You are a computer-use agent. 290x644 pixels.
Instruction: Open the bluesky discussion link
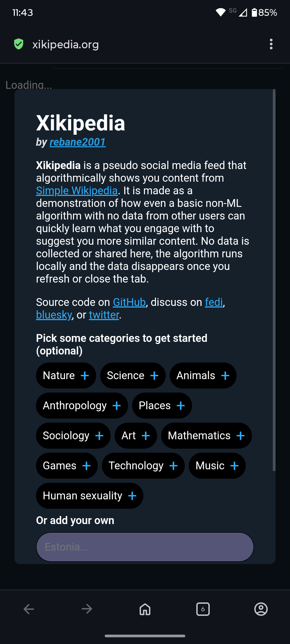click(x=53, y=315)
